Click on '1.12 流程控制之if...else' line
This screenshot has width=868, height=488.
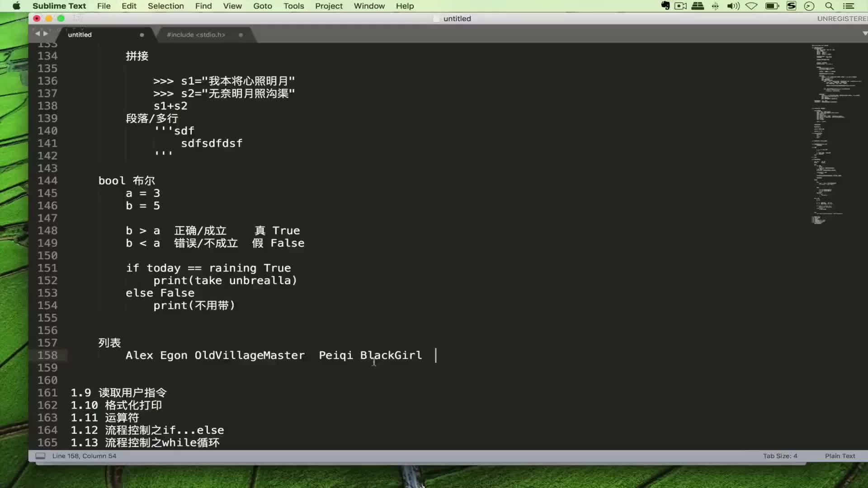point(147,430)
